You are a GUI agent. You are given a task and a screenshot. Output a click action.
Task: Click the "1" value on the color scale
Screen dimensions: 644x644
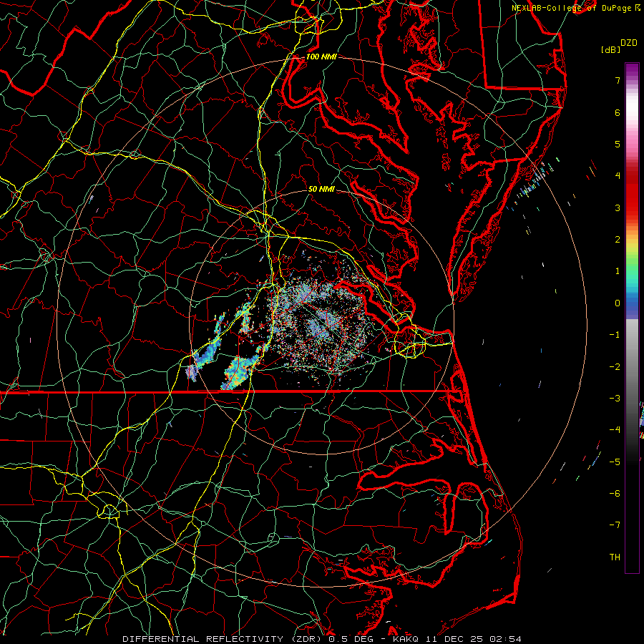pos(618,271)
